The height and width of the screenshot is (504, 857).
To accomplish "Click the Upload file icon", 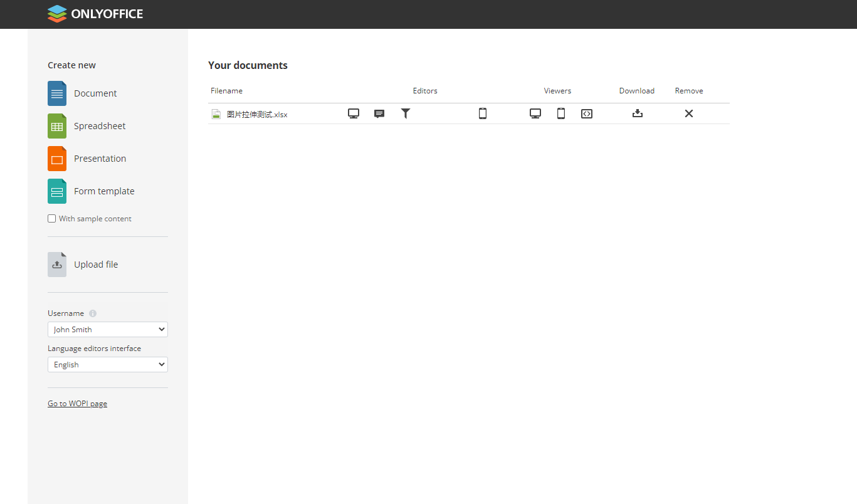I will 56,264.
